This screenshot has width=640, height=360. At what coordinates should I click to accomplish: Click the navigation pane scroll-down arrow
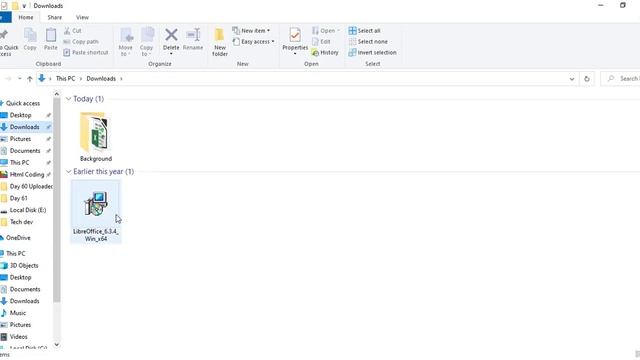[x=57, y=345]
